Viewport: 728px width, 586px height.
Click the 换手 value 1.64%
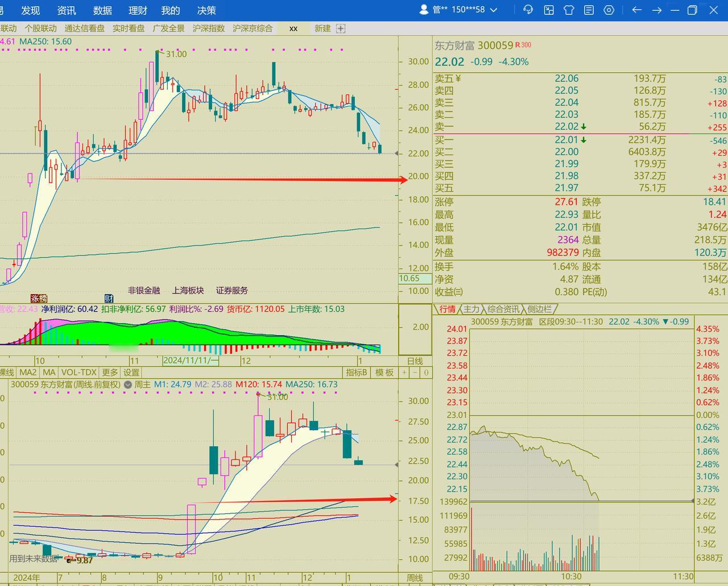(565, 267)
